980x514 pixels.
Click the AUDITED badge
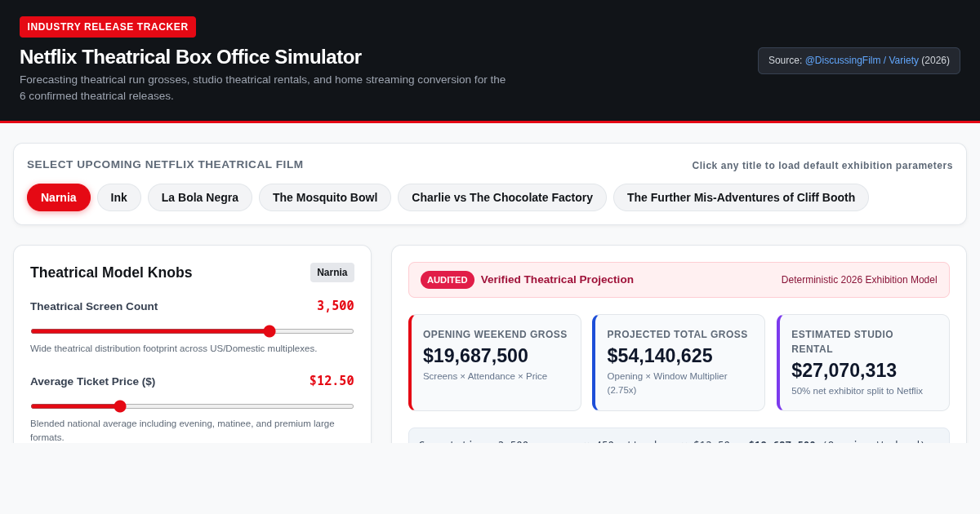point(448,280)
